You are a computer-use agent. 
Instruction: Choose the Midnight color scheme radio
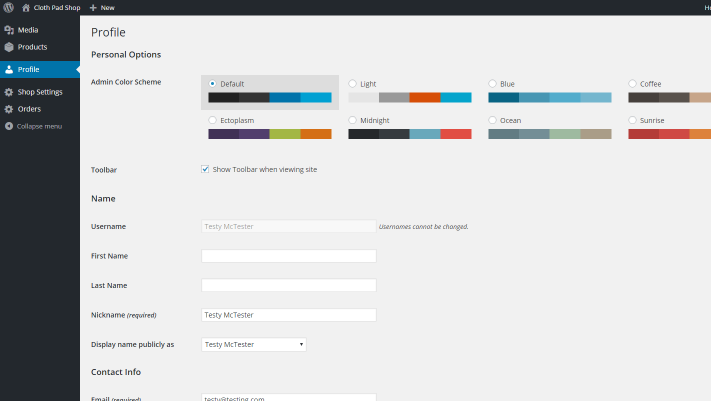click(353, 120)
